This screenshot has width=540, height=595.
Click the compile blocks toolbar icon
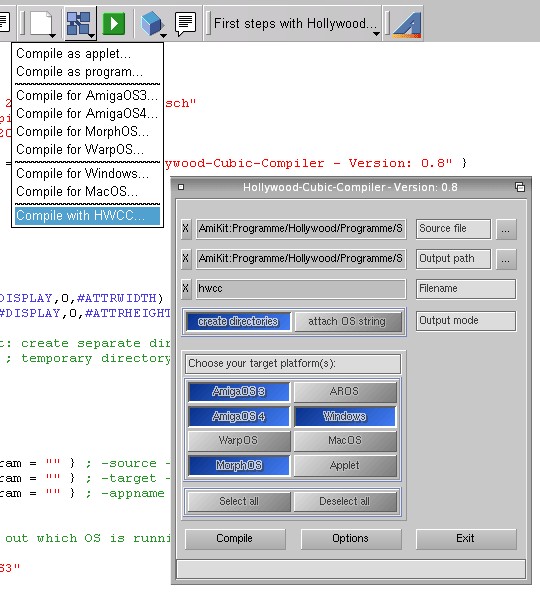[x=78, y=24]
